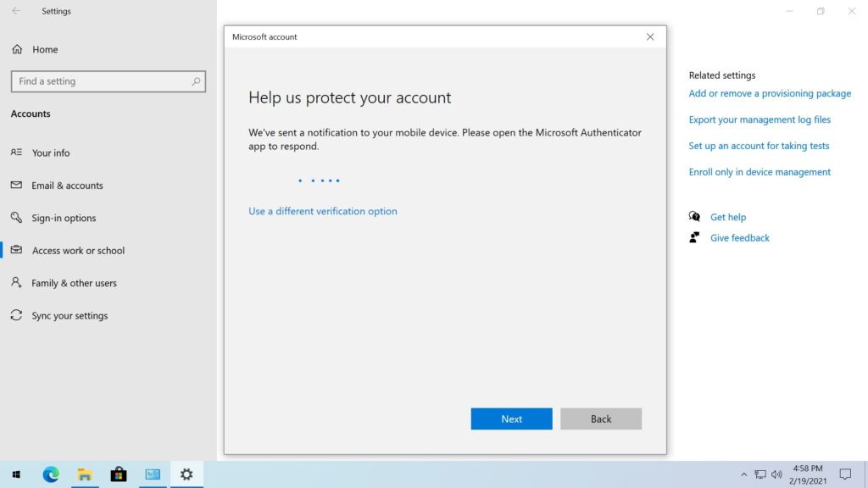This screenshot has height=488, width=868.
Task: Open 'Add or remove a provisioning package'
Action: [x=770, y=94]
